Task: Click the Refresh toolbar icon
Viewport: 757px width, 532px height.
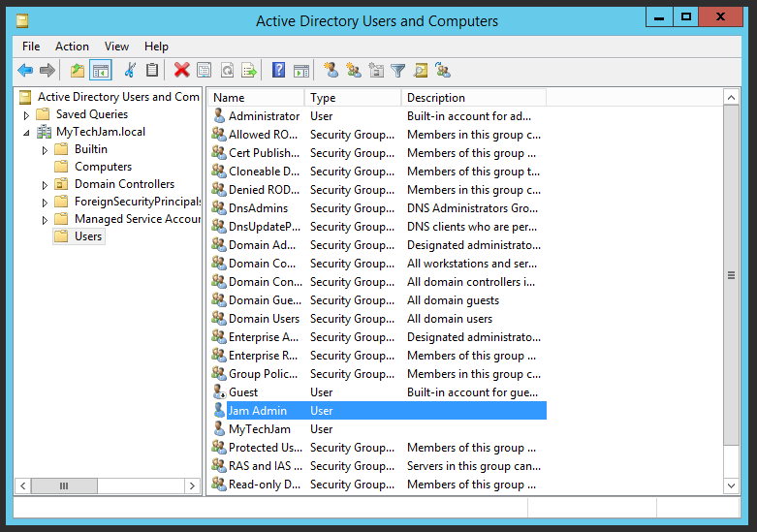Action: (x=227, y=71)
